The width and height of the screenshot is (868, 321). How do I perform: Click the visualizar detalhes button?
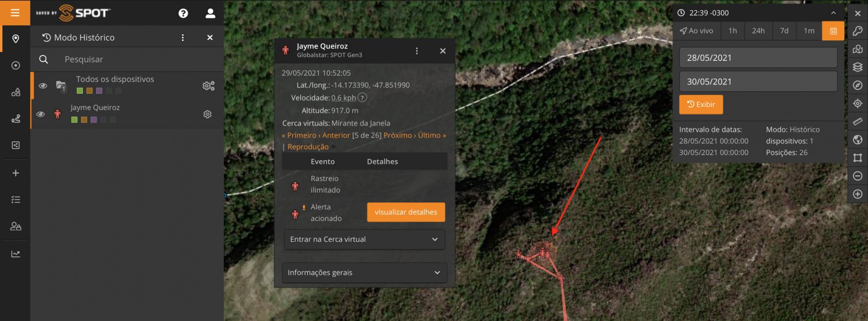(x=406, y=212)
